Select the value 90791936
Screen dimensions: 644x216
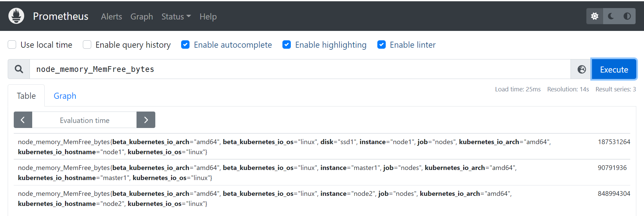(x=612, y=168)
